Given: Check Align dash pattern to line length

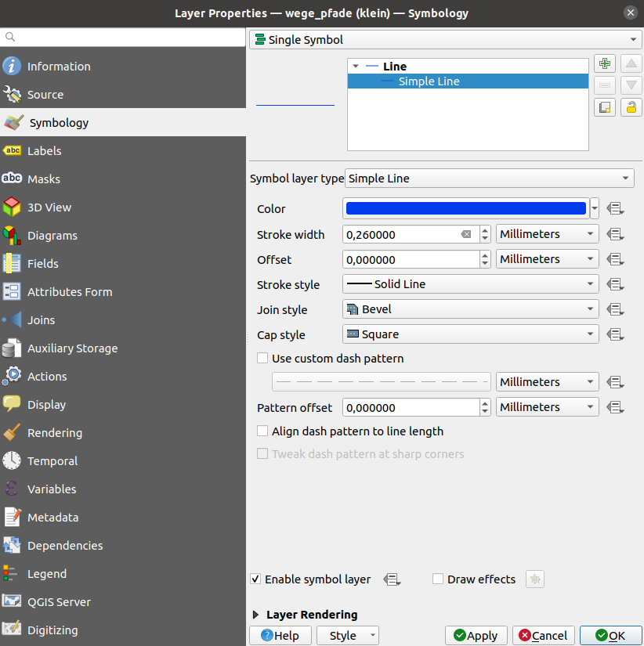Looking at the screenshot, I should click(x=262, y=431).
